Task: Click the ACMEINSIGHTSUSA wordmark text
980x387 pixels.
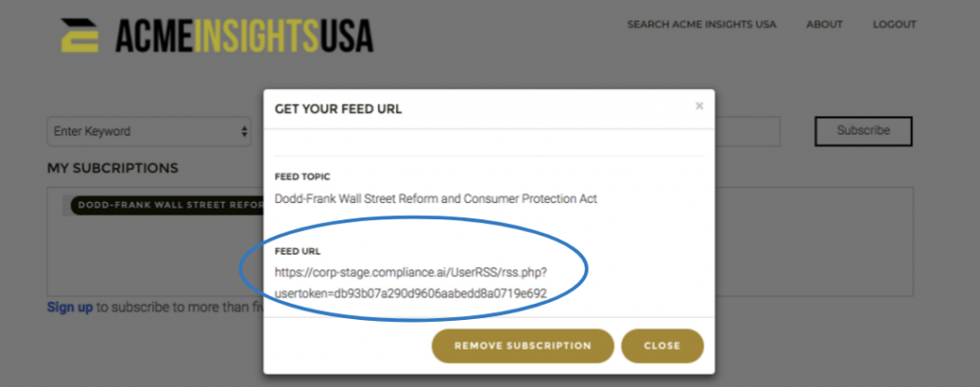Action: tap(244, 35)
